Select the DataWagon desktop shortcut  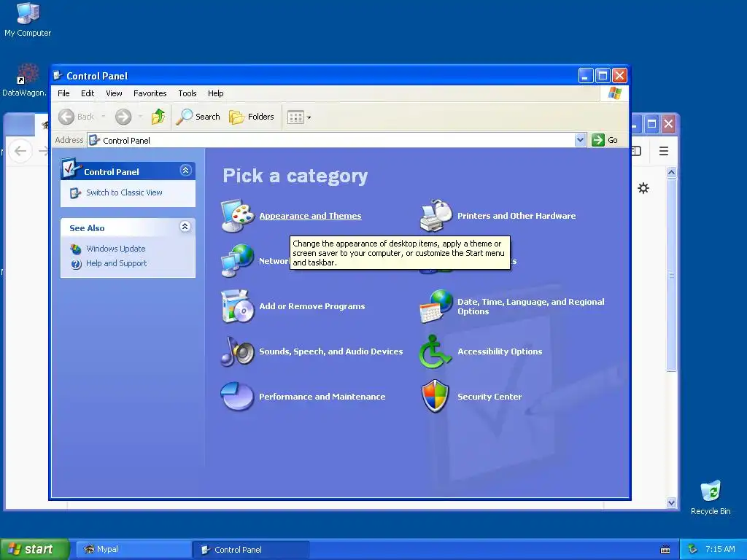tap(25, 80)
